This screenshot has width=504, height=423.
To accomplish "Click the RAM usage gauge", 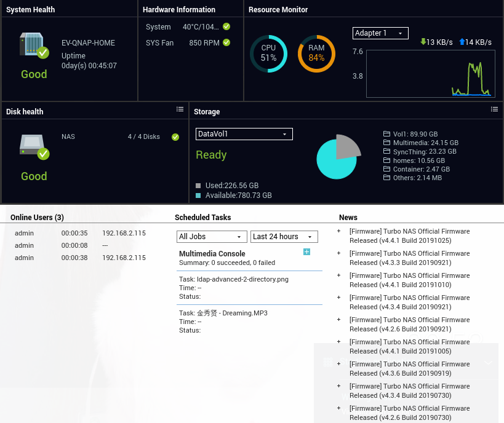I will tap(316, 54).
